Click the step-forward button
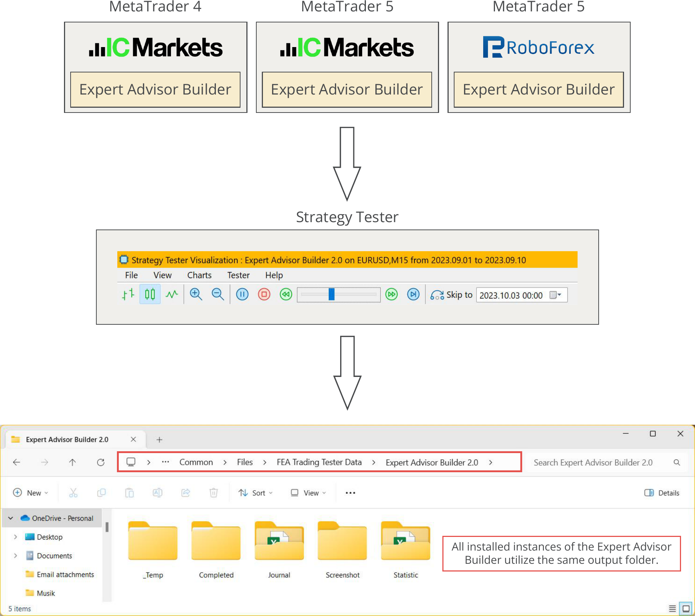The image size is (695, 616). tap(413, 295)
